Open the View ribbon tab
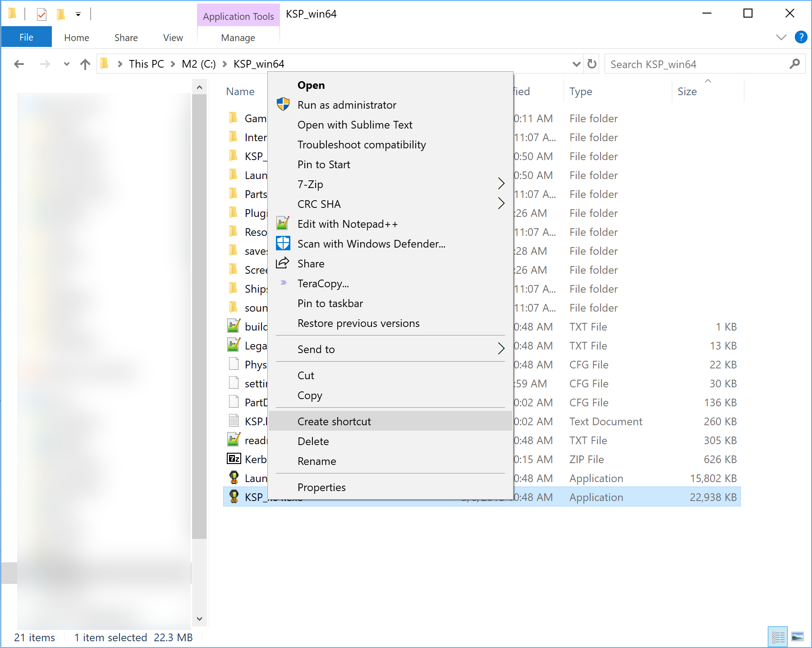812x648 pixels. point(173,37)
